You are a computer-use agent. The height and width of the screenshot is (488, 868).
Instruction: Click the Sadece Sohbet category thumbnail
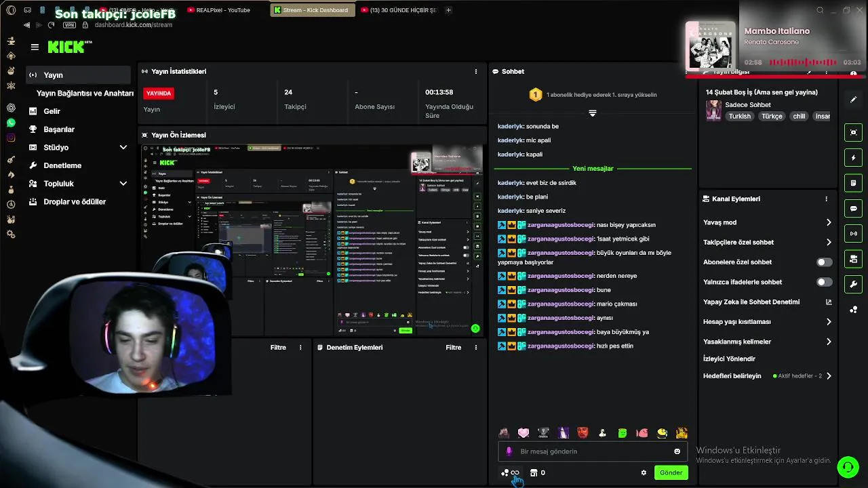pos(713,110)
